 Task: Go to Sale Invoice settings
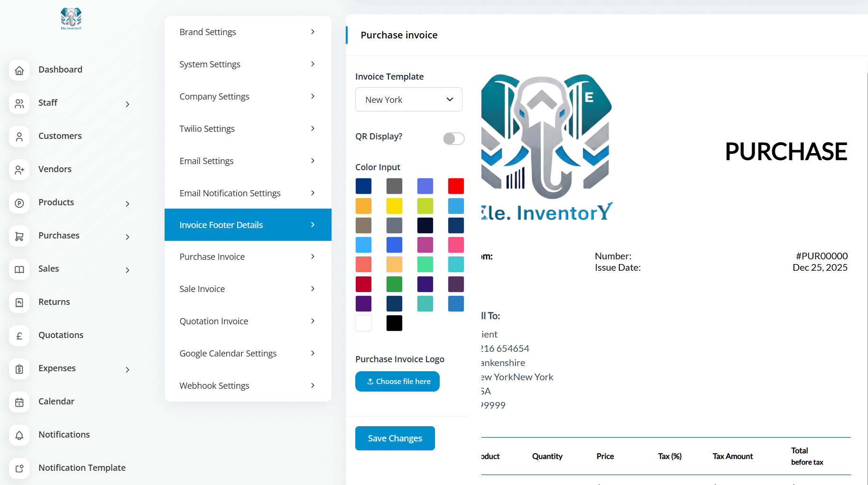click(x=247, y=289)
